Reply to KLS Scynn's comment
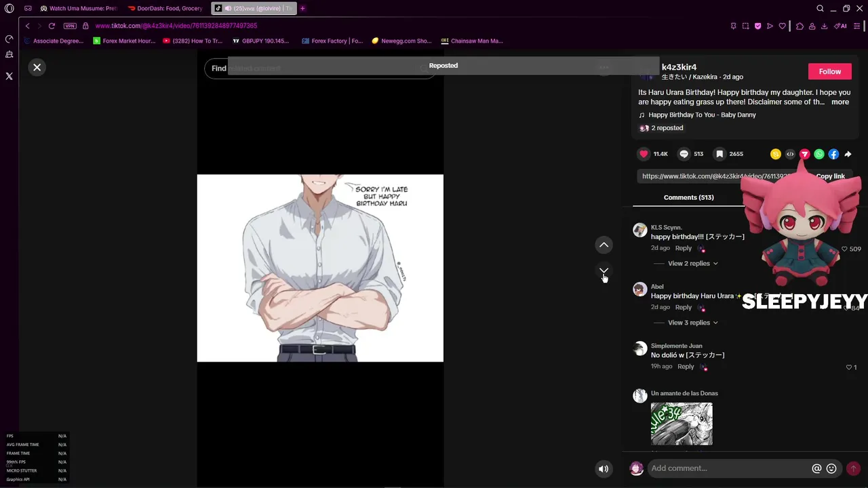 [x=683, y=248]
